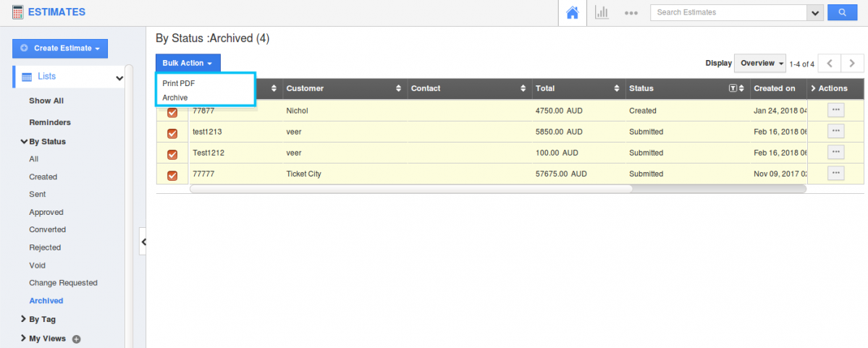Expand the By Tag tree
The height and width of the screenshot is (348, 868).
click(x=24, y=319)
